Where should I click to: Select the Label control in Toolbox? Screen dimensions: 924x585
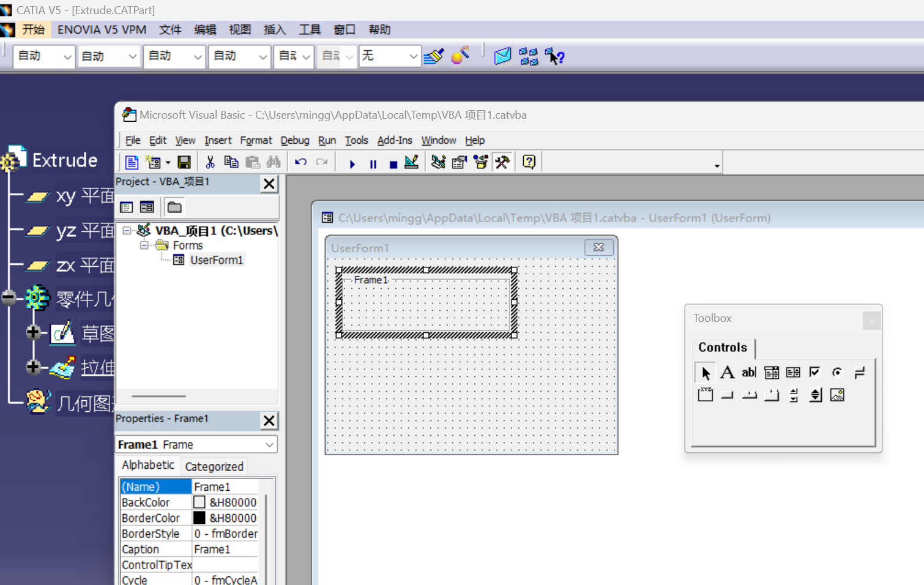pyautogui.click(x=727, y=372)
